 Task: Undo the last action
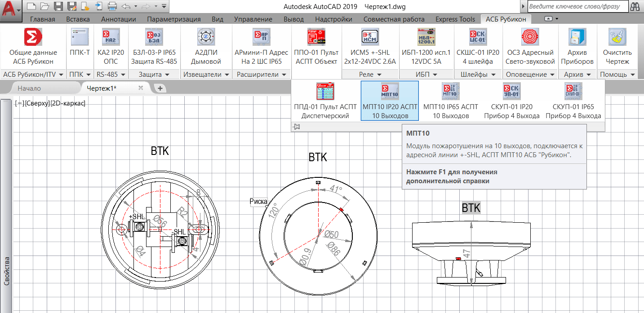pyautogui.click(x=126, y=6)
